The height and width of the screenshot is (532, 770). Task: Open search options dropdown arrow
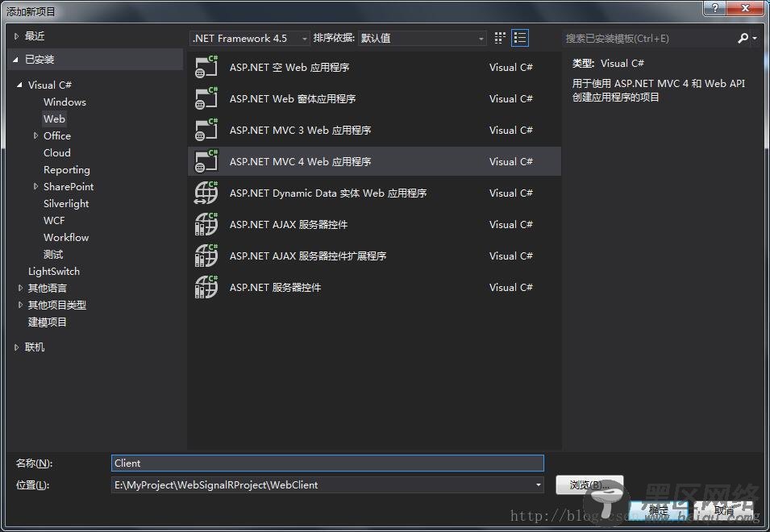click(755, 38)
